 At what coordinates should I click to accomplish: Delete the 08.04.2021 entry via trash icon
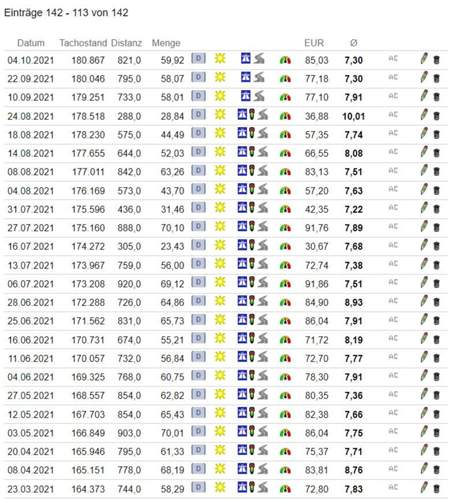pyautogui.click(x=436, y=470)
